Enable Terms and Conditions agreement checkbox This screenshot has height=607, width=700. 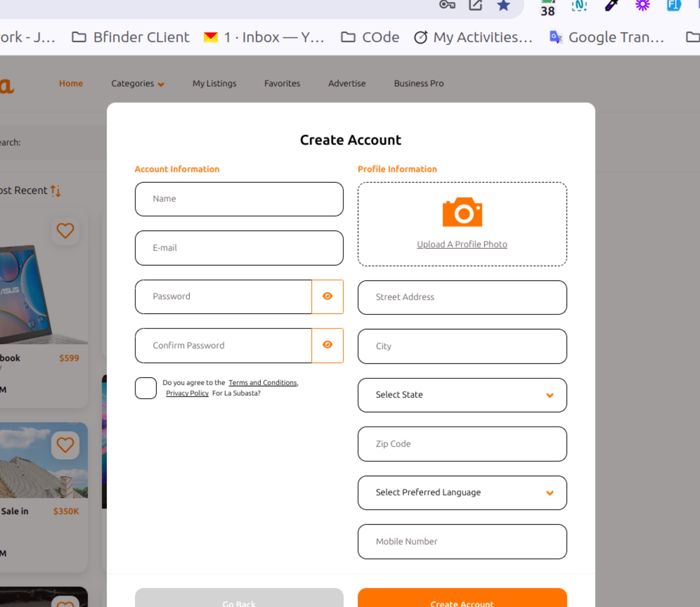(145, 388)
